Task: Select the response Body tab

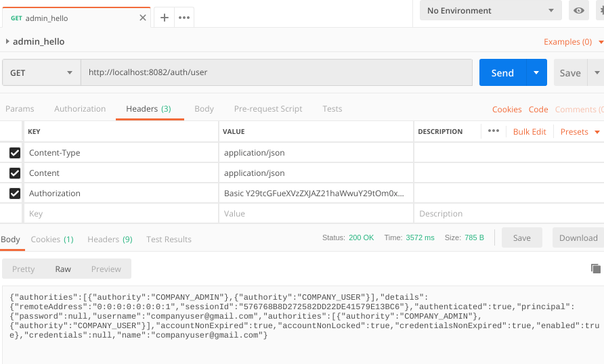Action: 10,240
